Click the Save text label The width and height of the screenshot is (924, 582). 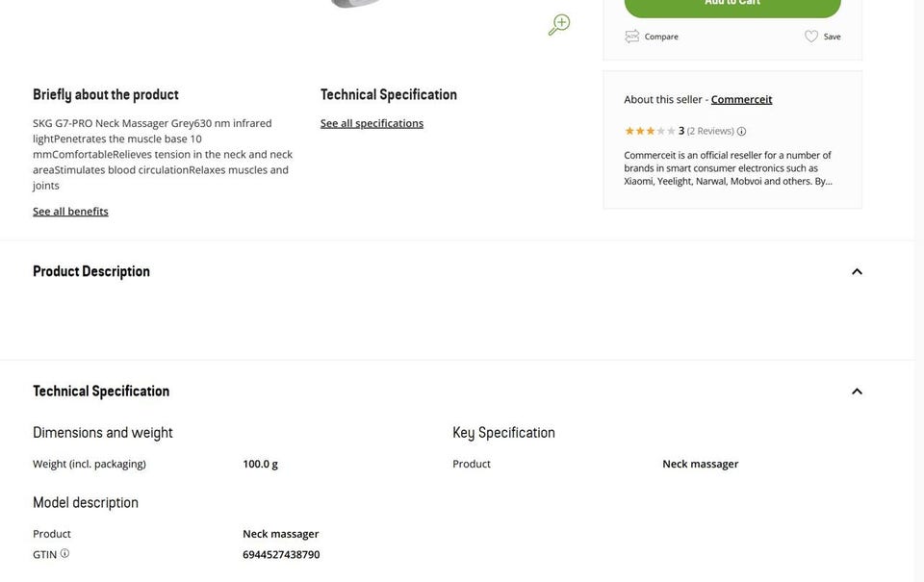coord(832,37)
